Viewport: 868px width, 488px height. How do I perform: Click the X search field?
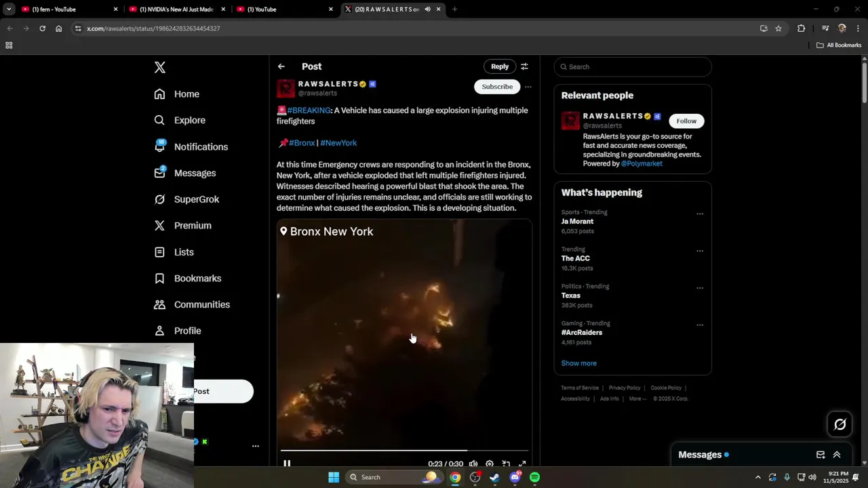pyautogui.click(x=633, y=66)
